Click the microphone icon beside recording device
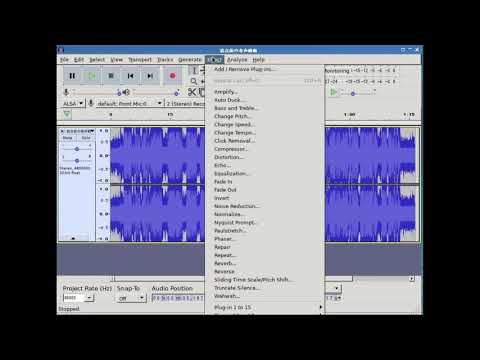 tap(90, 103)
